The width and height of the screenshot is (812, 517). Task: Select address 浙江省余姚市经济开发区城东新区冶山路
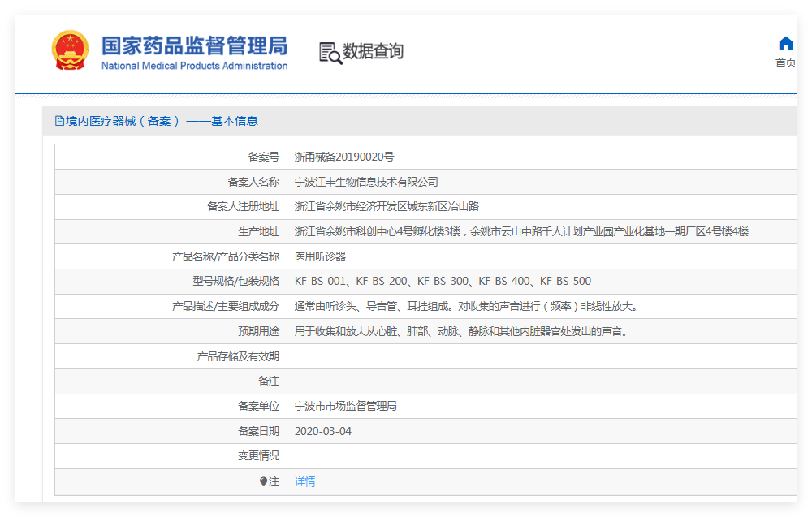387,206
